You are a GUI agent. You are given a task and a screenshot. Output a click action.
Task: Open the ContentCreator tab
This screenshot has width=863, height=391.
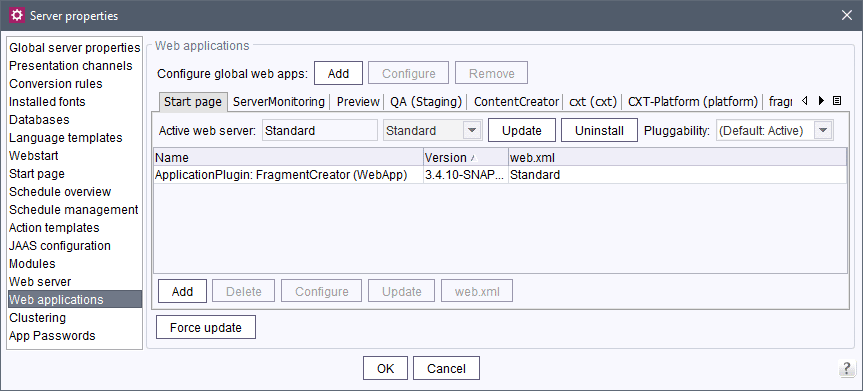516,101
